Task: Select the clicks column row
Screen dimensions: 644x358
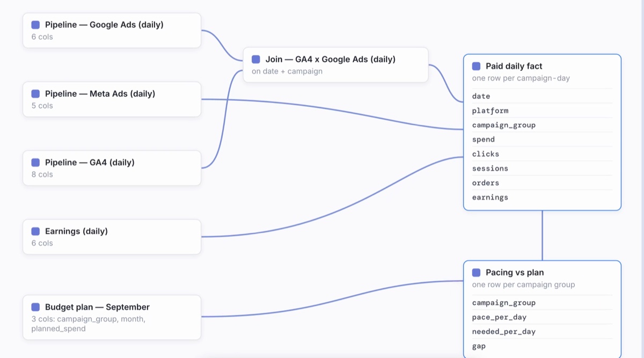Action: pyautogui.click(x=542, y=154)
